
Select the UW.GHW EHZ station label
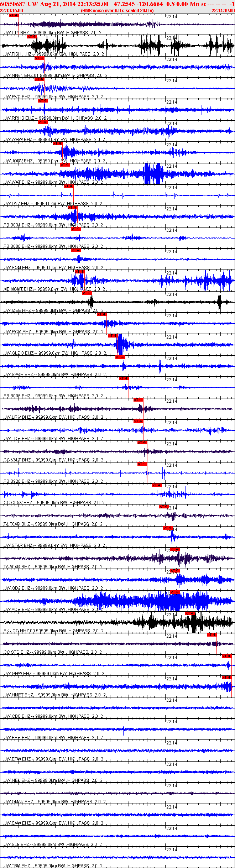[x=54, y=674]
